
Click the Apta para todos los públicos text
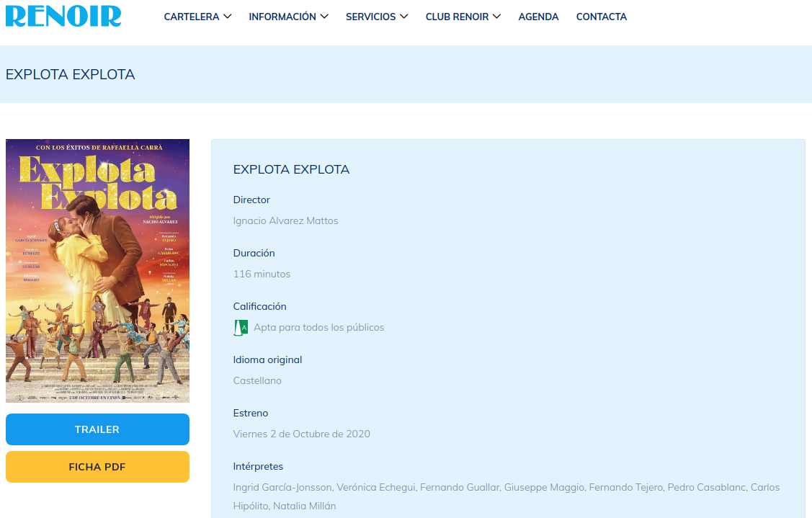(x=319, y=327)
